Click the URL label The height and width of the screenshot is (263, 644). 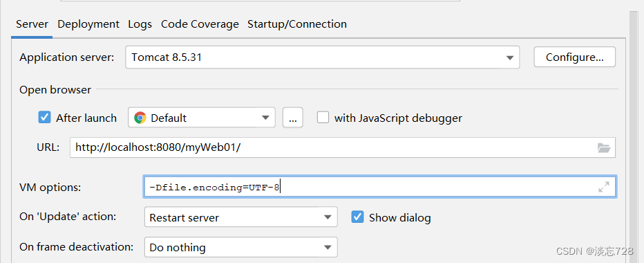click(48, 147)
